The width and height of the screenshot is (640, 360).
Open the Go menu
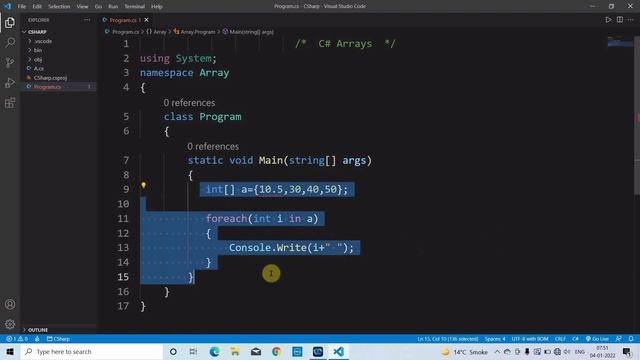point(98,7)
